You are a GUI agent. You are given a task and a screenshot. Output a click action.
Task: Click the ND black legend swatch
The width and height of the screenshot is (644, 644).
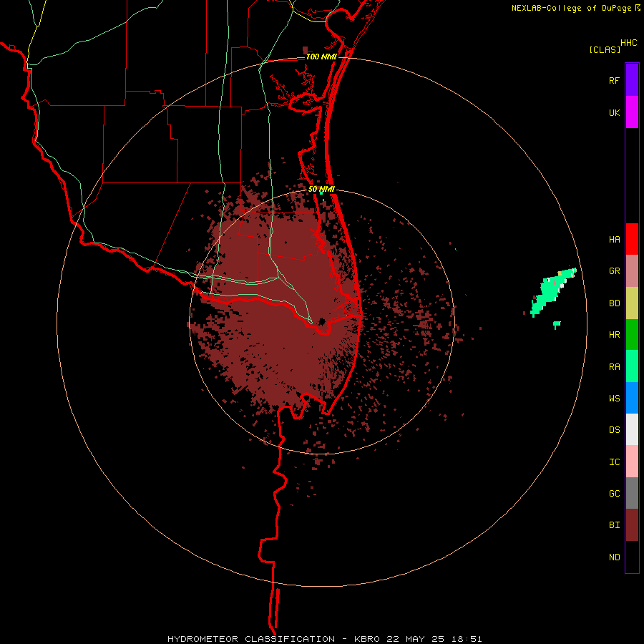pyautogui.click(x=632, y=557)
